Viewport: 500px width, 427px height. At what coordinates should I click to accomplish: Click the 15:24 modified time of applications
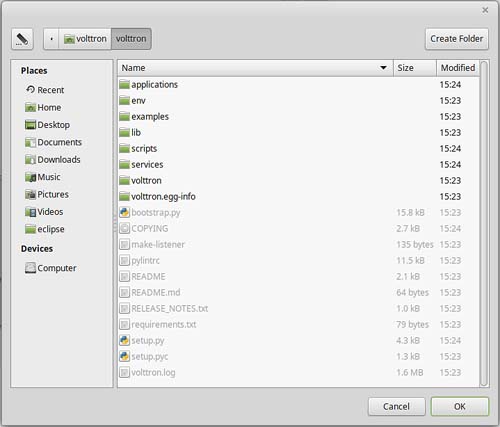[x=450, y=84]
